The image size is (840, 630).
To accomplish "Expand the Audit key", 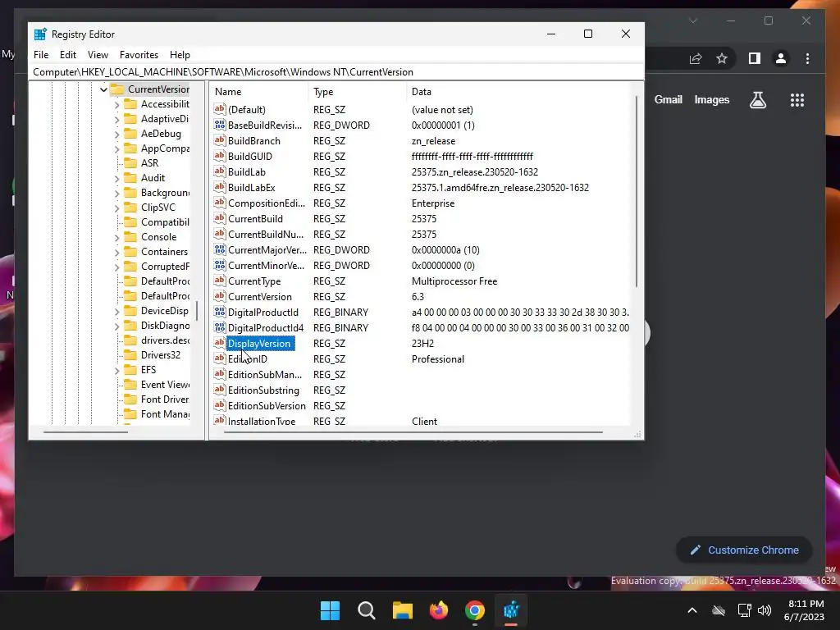I will [116, 178].
